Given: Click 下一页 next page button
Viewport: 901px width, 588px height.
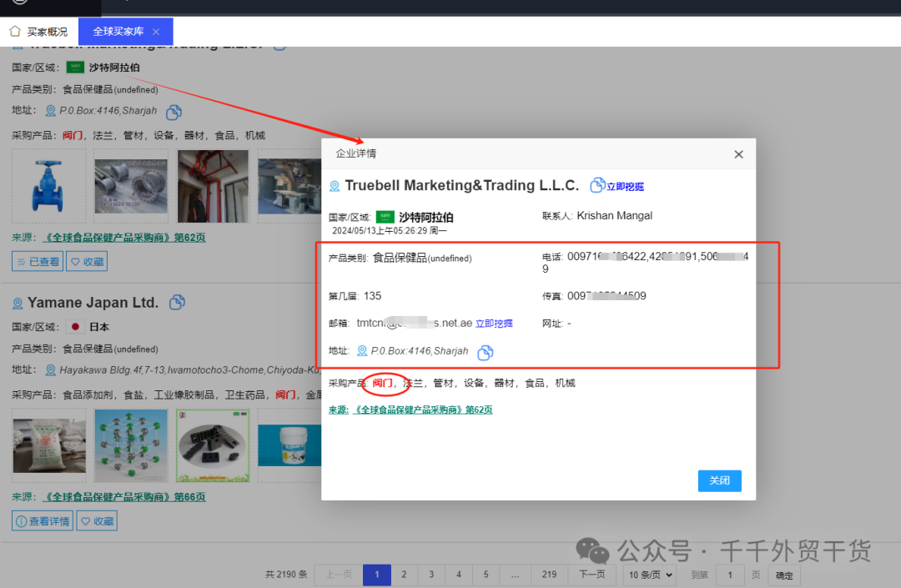Looking at the screenshot, I should tap(591, 575).
